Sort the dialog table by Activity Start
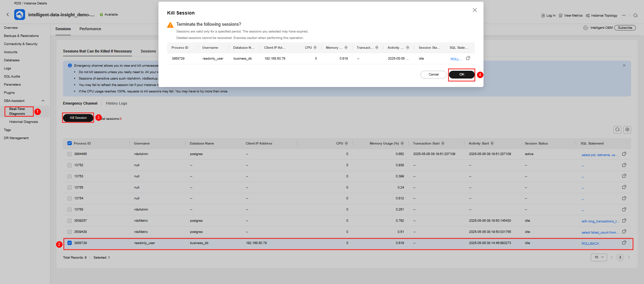The image size is (644, 284). click(408, 48)
